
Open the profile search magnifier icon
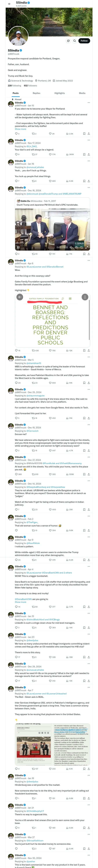pyautogui.click(x=75, y=41)
